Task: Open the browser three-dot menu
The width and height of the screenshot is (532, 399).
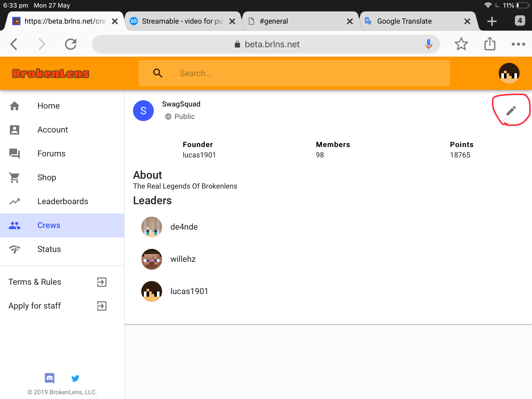Action: coord(518,44)
